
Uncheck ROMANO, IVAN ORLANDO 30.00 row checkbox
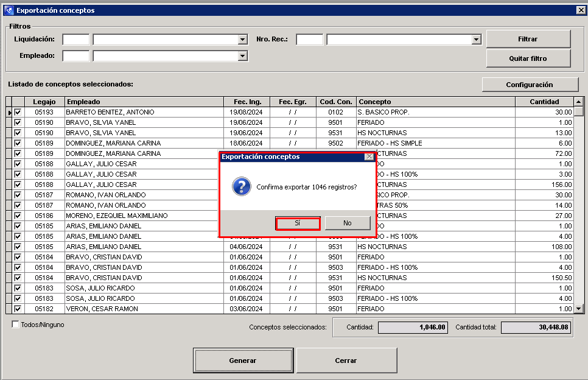tap(18, 195)
